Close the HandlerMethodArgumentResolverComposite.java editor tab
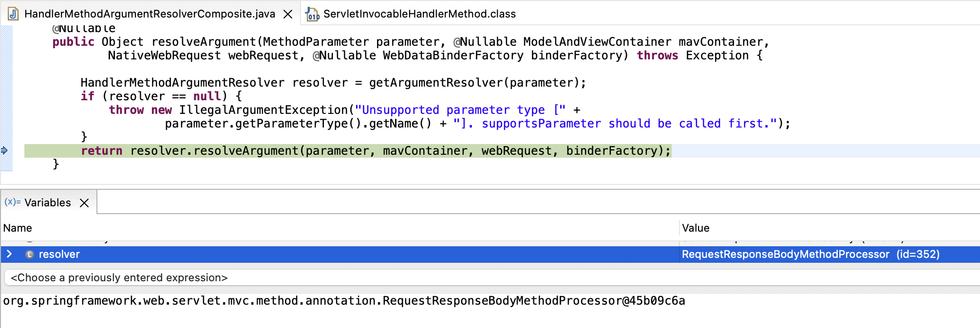 click(x=288, y=14)
